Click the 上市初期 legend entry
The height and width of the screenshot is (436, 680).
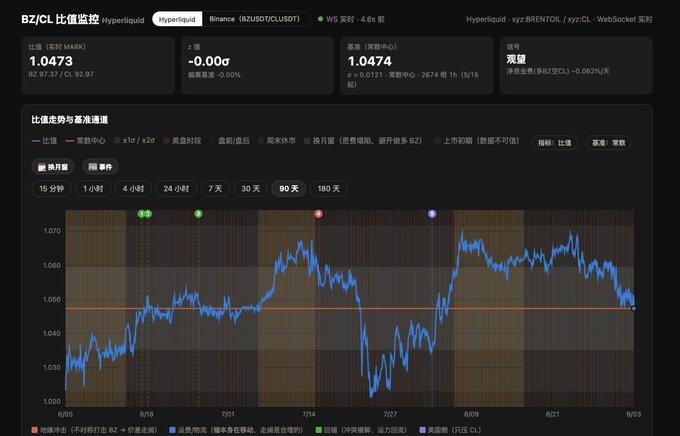(477, 141)
